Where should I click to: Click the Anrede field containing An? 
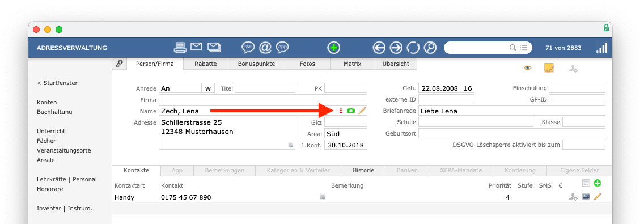tap(180, 88)
